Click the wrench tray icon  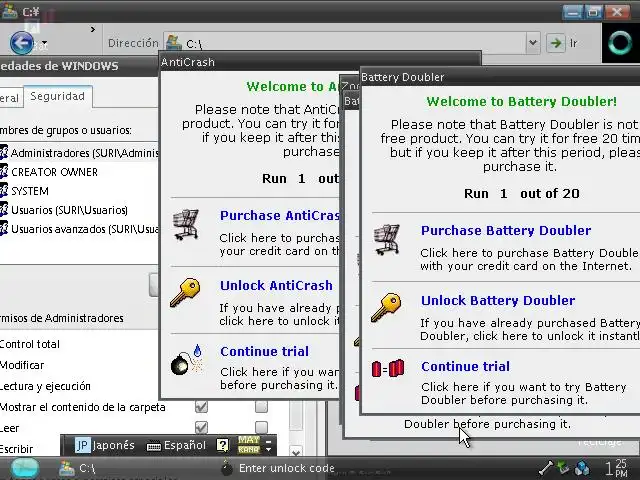point(546,468)
